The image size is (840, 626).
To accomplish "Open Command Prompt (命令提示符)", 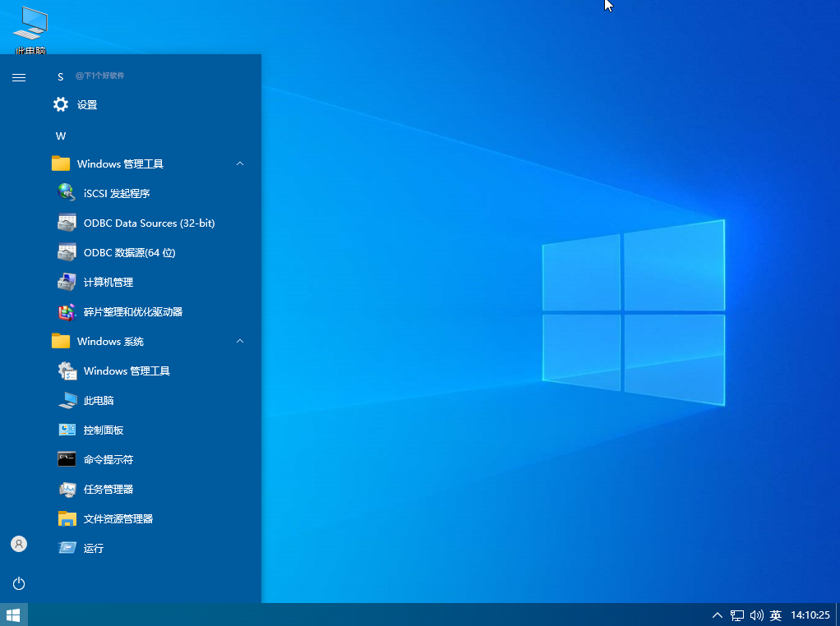I will 108,459.
